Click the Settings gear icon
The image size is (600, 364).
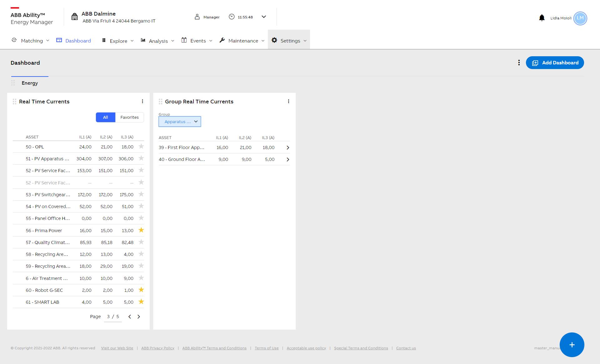click(274, 40)
